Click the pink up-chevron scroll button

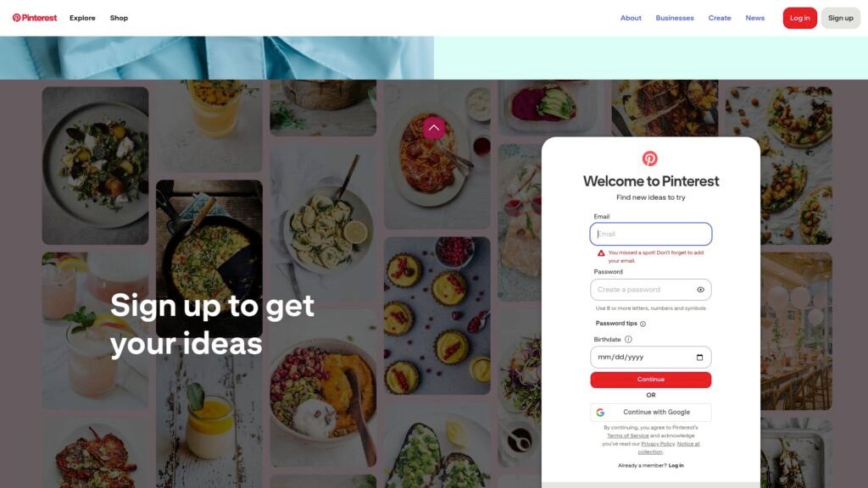(x=434, y=128)
